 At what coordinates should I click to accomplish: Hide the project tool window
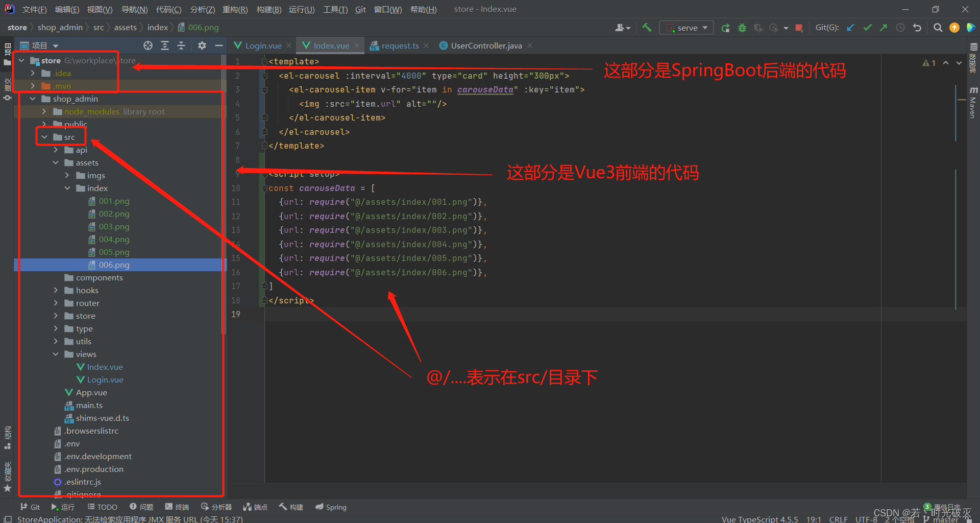point(219,45)
